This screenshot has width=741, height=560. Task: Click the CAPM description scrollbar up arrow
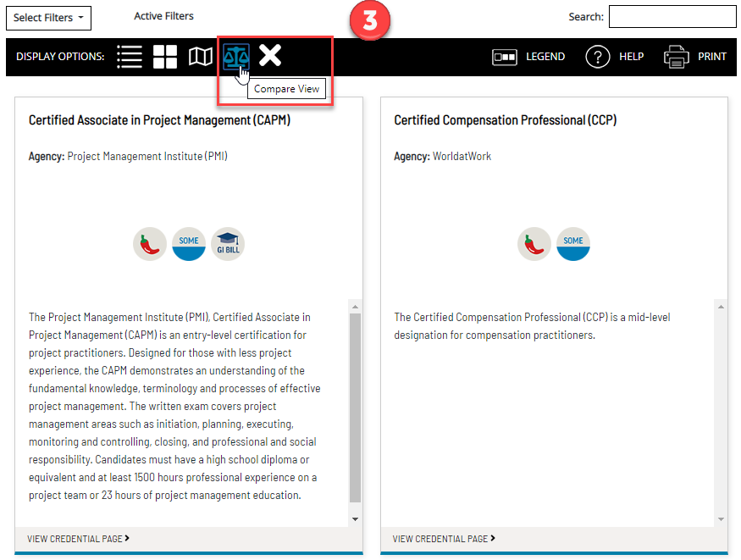356,307
